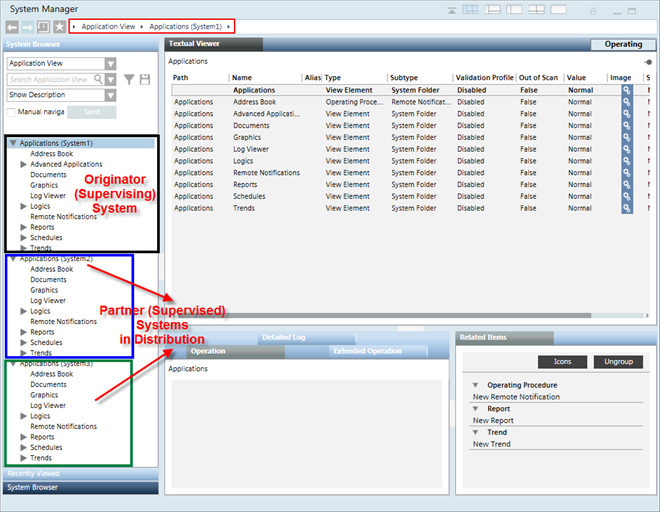
Task: Click the back navigation arrow icon
Action: point(13,26)
